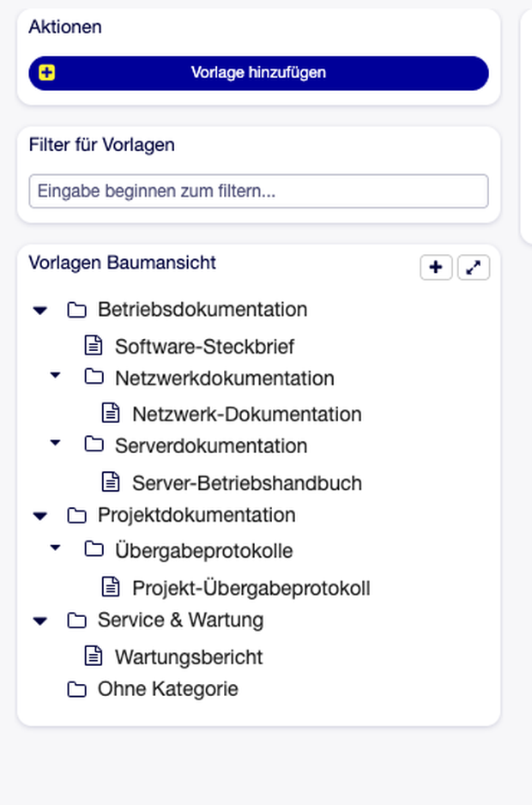Open the Projekt-Übergabeprotokoll template
This screenshot has width=532, height=805.
click(x=251, y=589)
